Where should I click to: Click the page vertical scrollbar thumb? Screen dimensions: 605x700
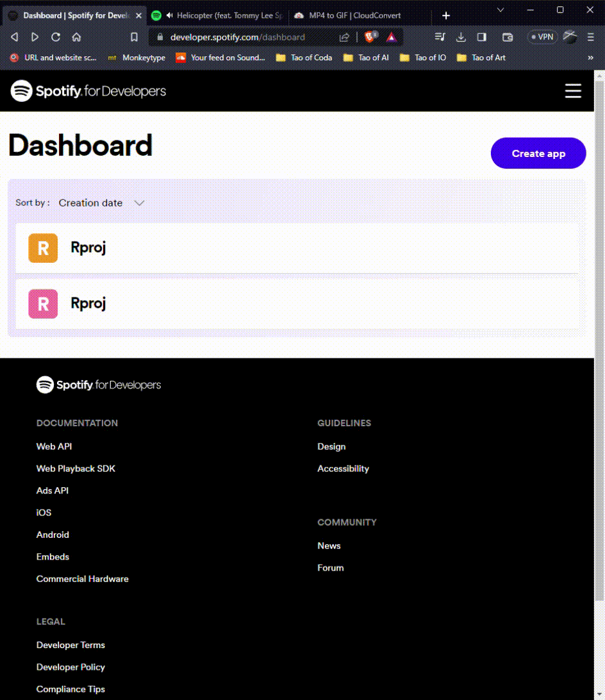click(600, 342)
